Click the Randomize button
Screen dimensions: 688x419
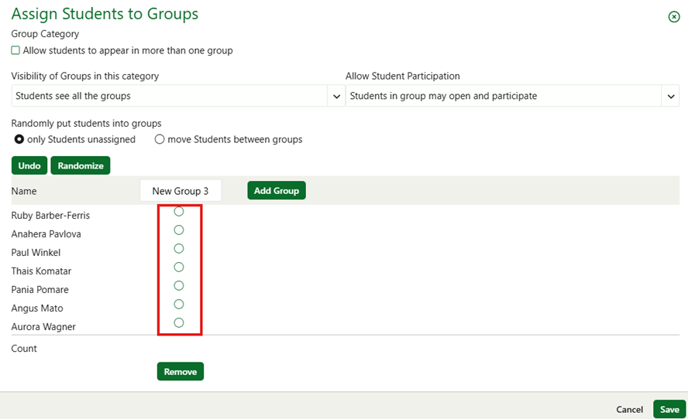[80, 165]
